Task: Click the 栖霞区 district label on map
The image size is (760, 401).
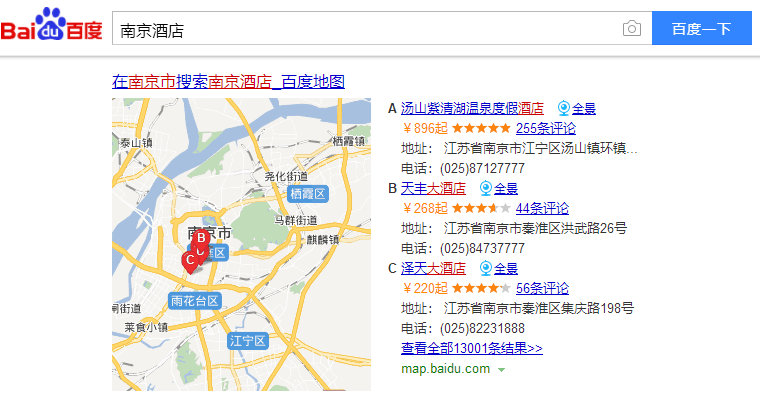Action: (308, 194)
